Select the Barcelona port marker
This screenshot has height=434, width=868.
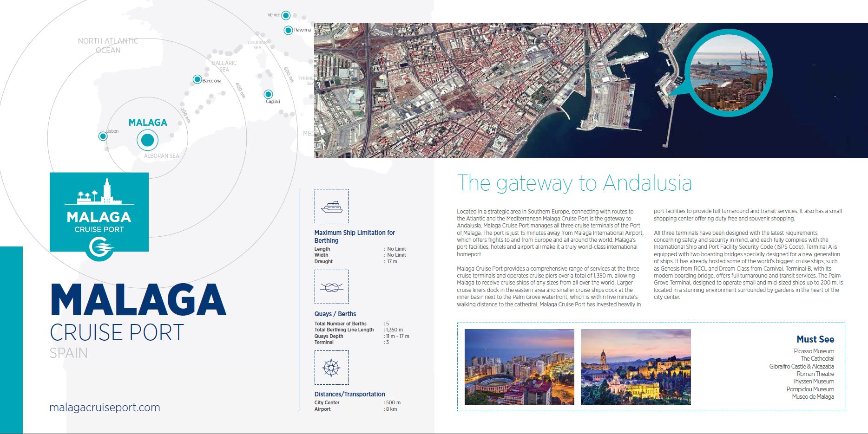197,79
